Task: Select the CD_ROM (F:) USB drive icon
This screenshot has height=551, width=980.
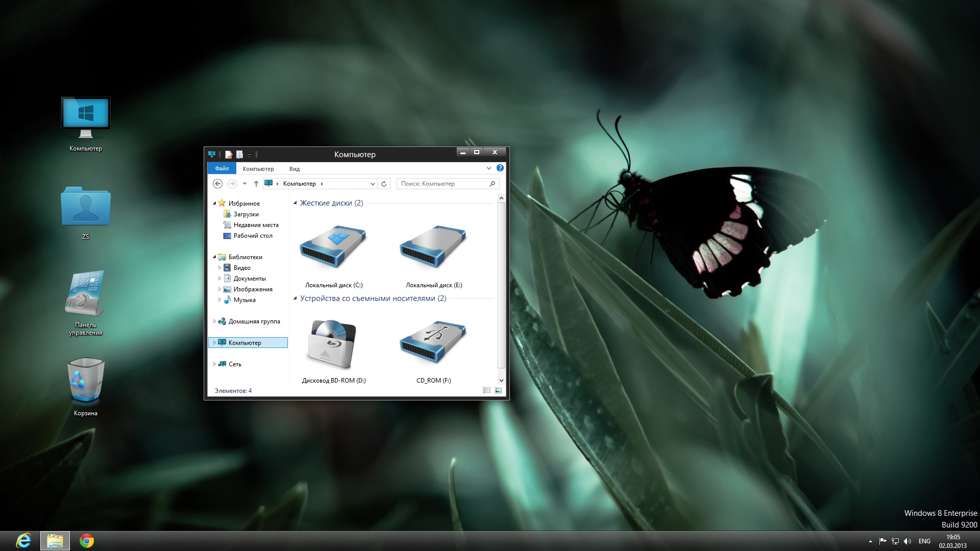Action: (x=433, y=343)
